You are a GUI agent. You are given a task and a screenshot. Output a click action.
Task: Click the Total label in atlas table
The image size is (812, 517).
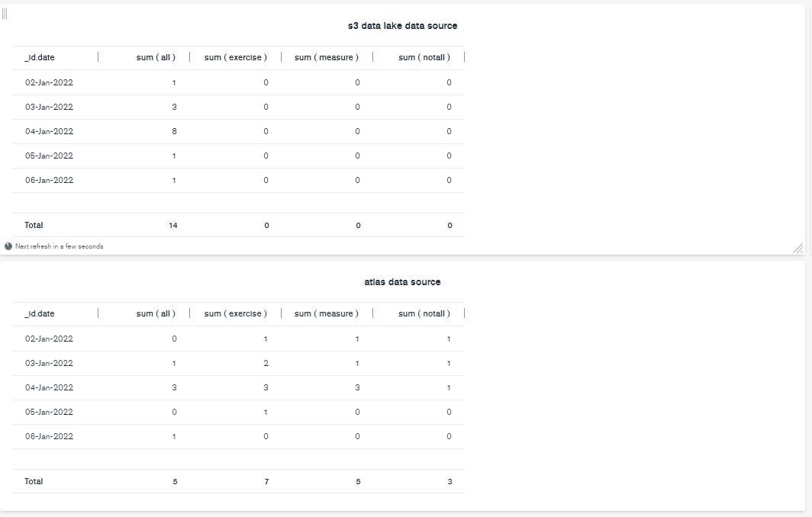pyautogui.click(x=34, y=481)
